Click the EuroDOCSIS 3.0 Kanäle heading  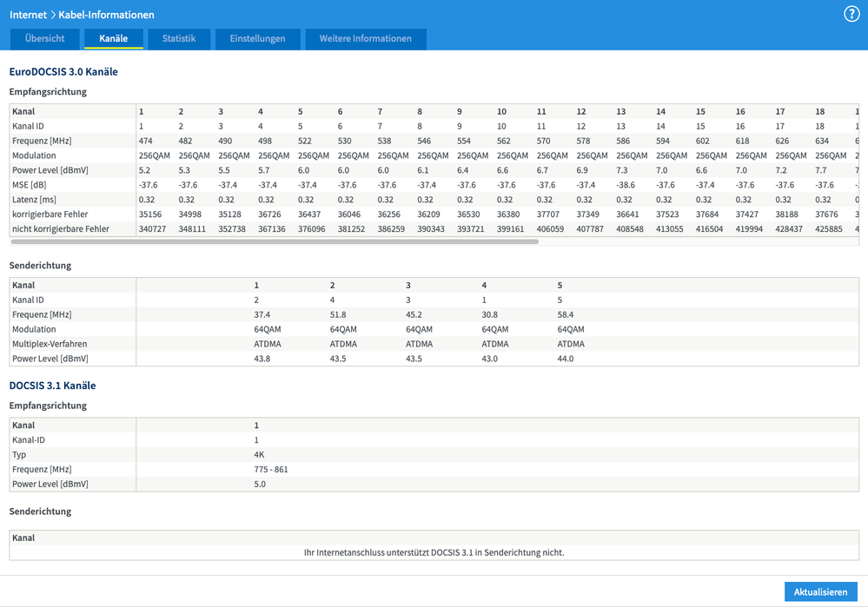(63, 72)
